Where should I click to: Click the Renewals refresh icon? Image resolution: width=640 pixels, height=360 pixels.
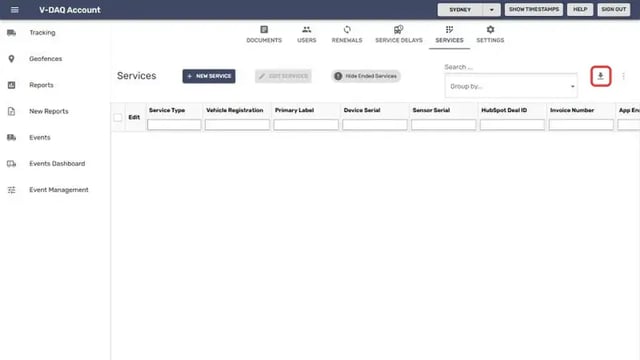pyautogui.click(x=347, y=29)
